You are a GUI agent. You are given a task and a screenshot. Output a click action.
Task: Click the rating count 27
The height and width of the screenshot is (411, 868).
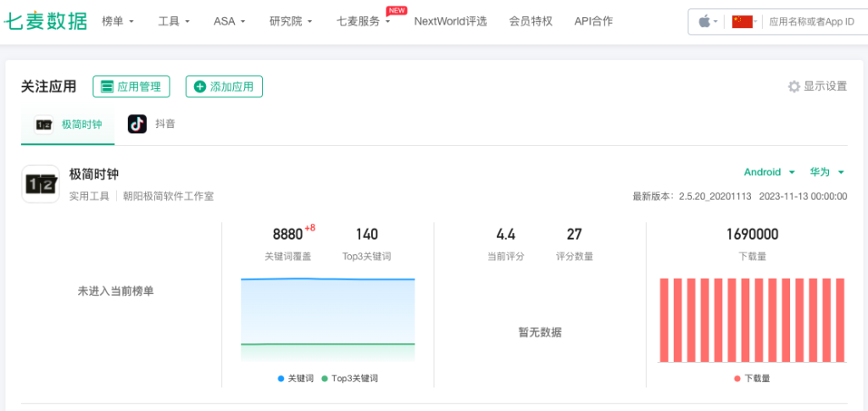tap(574, 235)
